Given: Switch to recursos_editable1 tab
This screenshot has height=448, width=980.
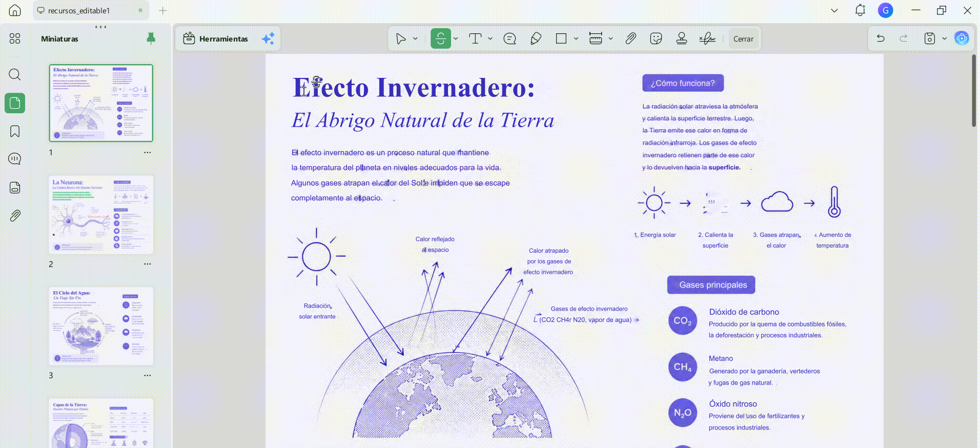Looking at the screenshot, I should [90, 10].
